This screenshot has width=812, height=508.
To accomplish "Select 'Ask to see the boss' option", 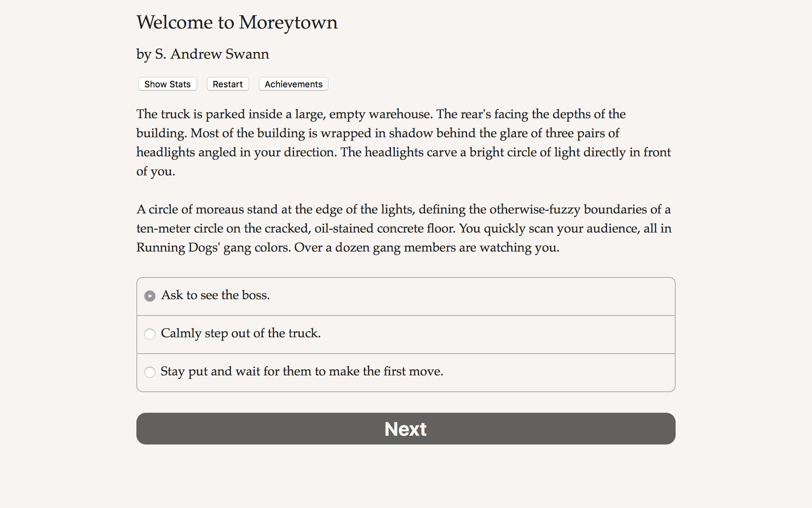I will pyautogui.click(x=215, y=295).
